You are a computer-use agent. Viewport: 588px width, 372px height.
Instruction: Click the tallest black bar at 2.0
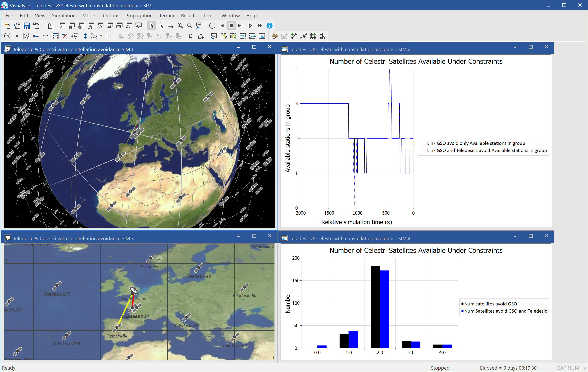point(375,307)
